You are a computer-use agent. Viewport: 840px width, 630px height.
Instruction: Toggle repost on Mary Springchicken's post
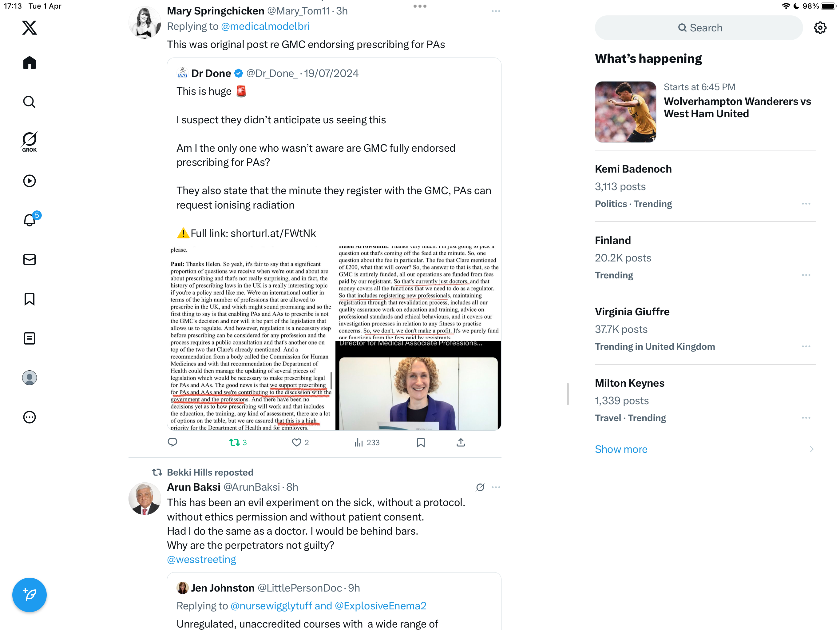tap(238, 442)
